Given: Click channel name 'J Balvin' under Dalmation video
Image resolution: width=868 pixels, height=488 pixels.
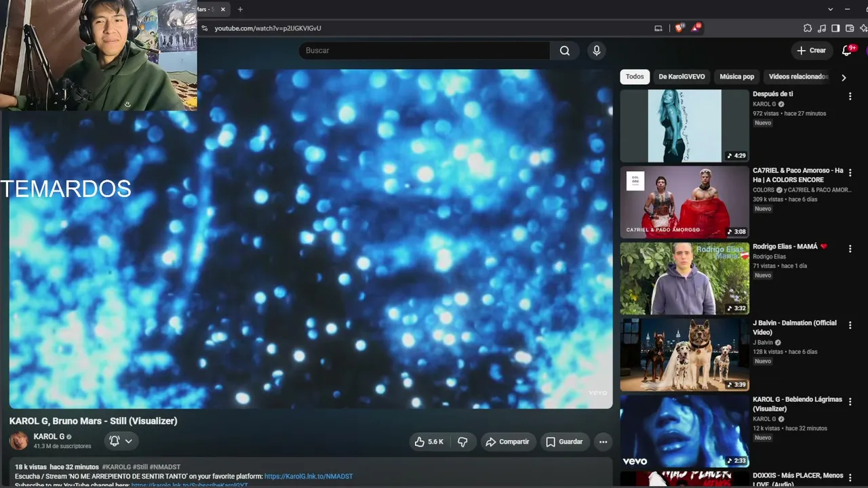Looking at the screenshot, I should [762, 343].
